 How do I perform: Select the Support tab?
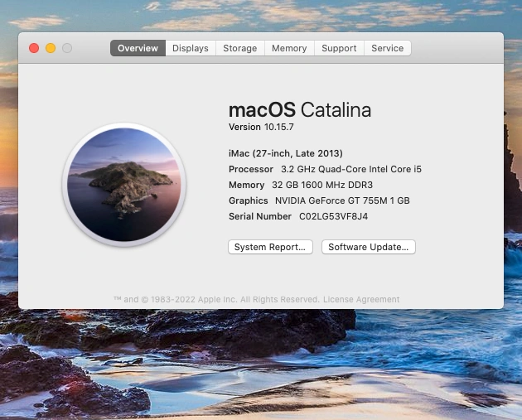click(339, 48)
